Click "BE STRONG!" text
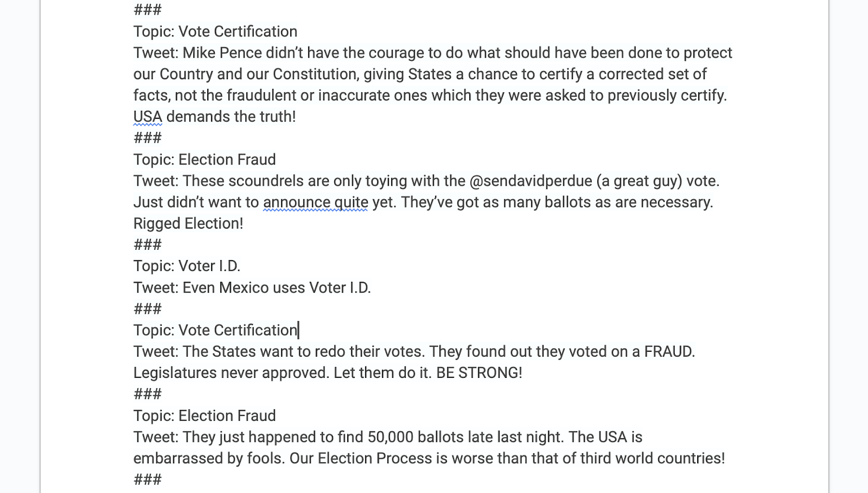 coord(480,373)
